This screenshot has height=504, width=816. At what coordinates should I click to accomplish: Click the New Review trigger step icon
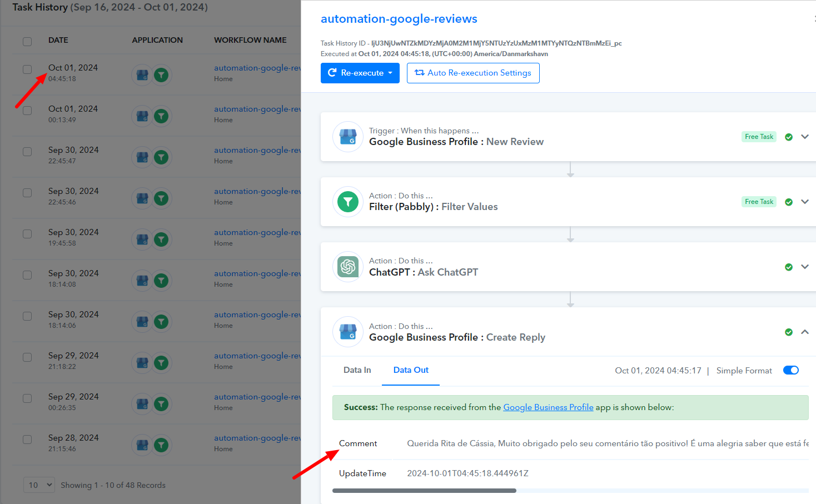tap(348, 137)
